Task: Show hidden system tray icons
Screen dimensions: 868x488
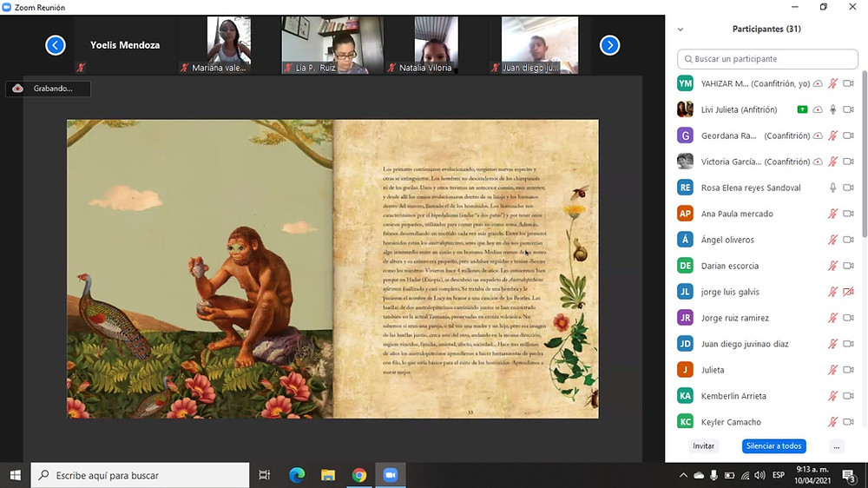Action: [683, 475]
